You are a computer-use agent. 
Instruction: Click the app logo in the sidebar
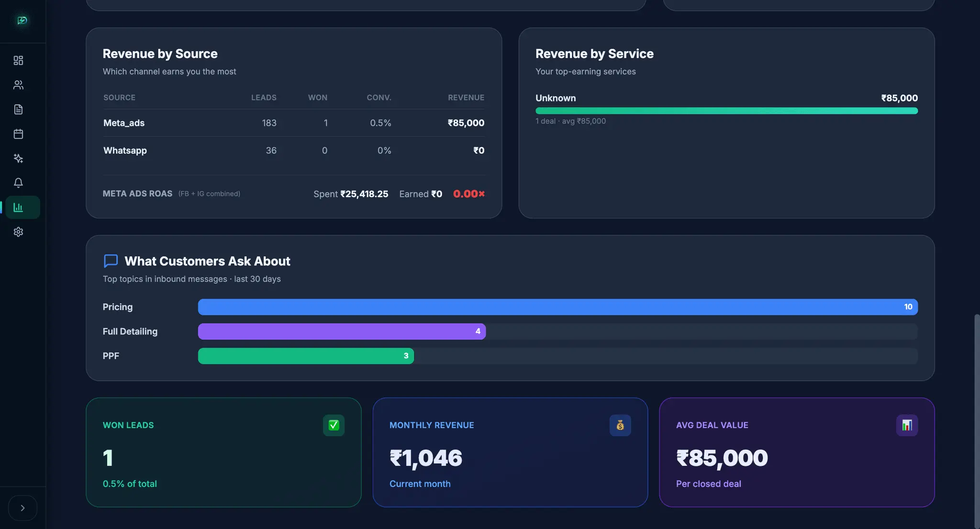(x=22, y=21)
